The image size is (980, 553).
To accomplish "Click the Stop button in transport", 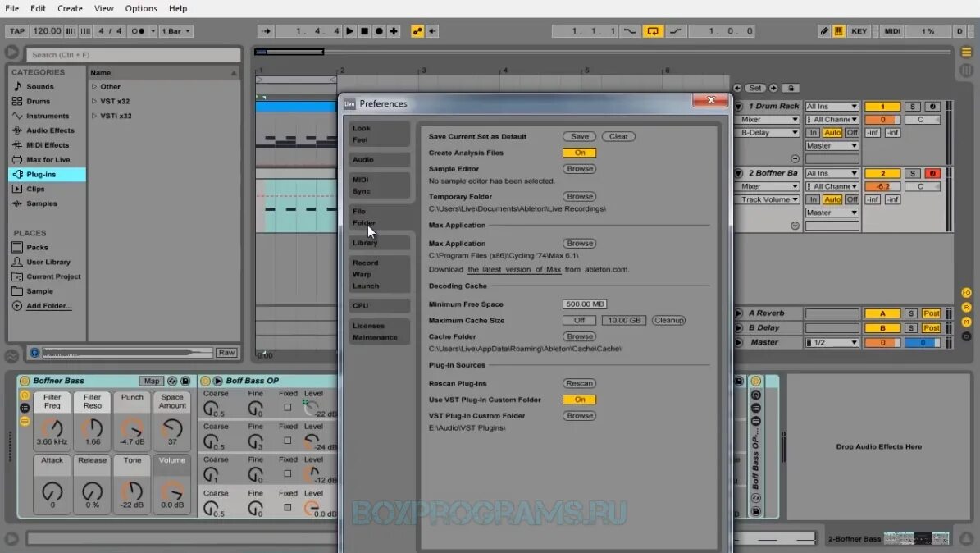I will (x=364, y=30).
